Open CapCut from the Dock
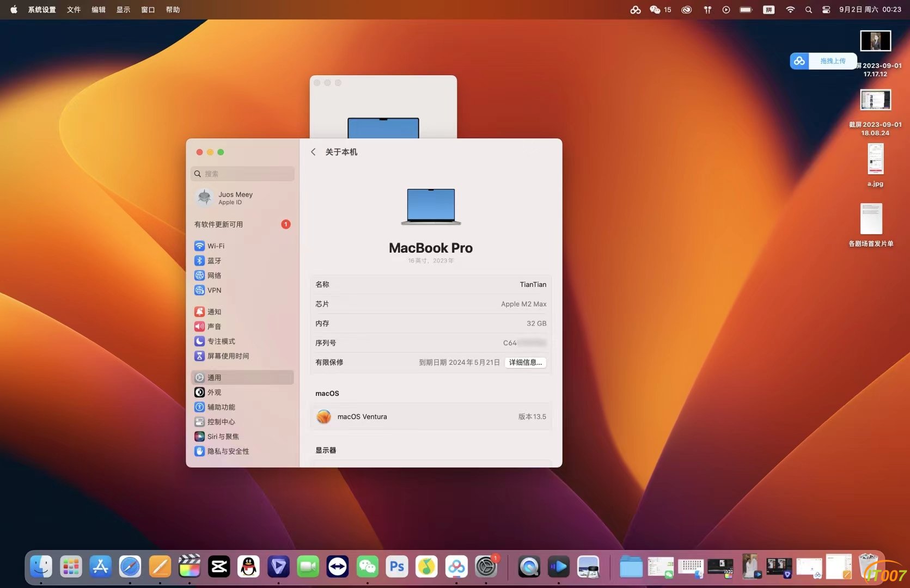 [x=219, y=567]
